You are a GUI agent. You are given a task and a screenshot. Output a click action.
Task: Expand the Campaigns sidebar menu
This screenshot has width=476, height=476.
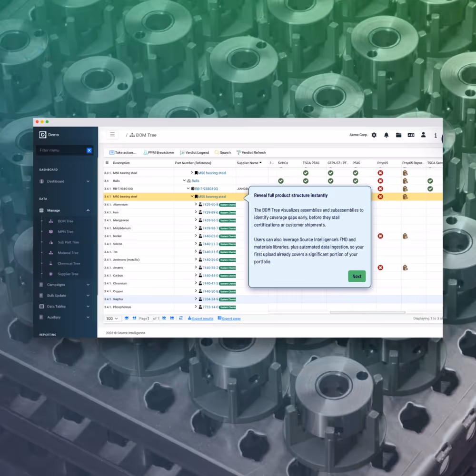click(x=64, y=285)
